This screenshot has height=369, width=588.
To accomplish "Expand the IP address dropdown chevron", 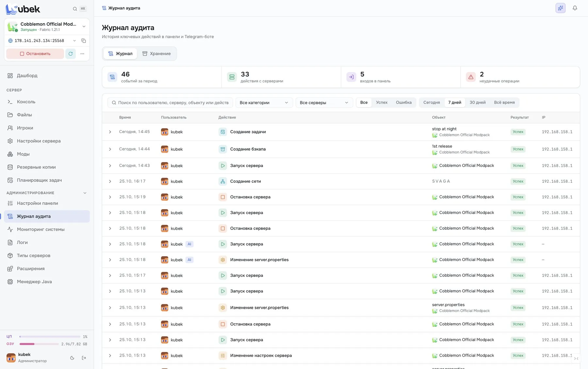I will (x=74, y=41).
